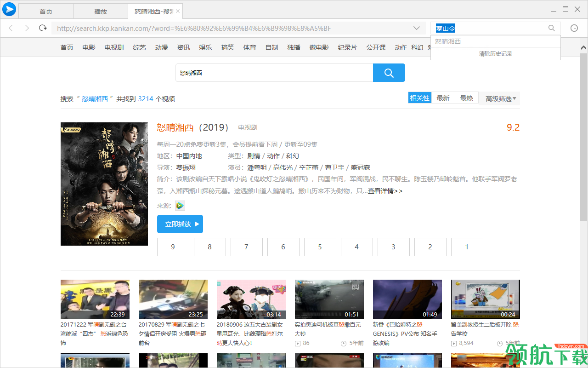
Task: Switch to the 播放 tab
Action: tap(101, 11)
